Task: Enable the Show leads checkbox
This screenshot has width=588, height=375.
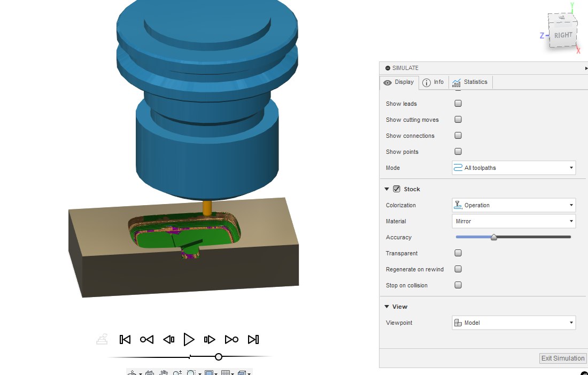Action: (x=458, y=104)
